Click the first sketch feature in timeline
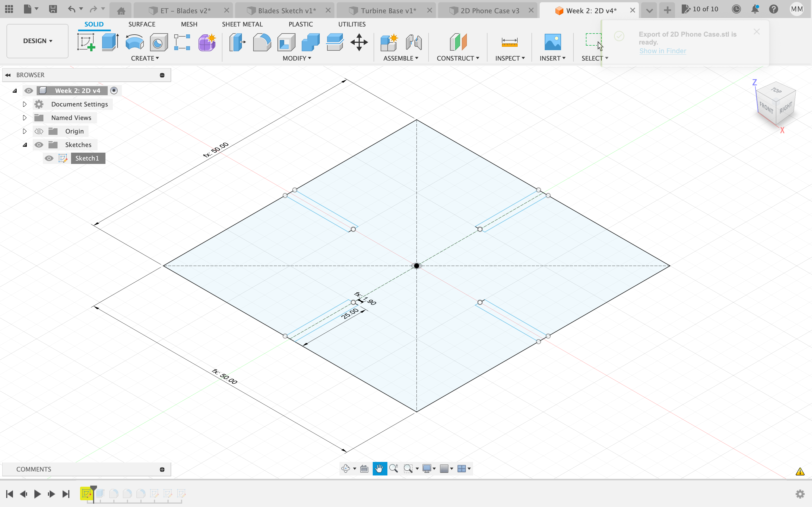 86,493
